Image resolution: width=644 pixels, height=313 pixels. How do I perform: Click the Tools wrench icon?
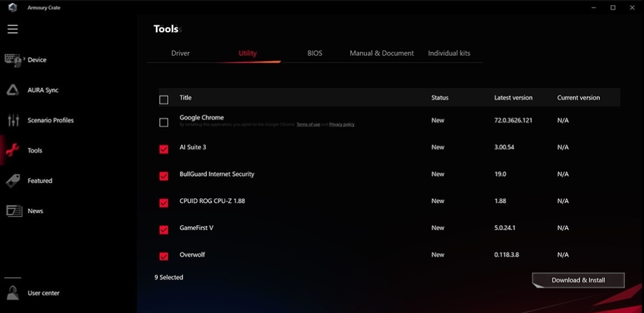pyautogui.click(x=13, y=150)
